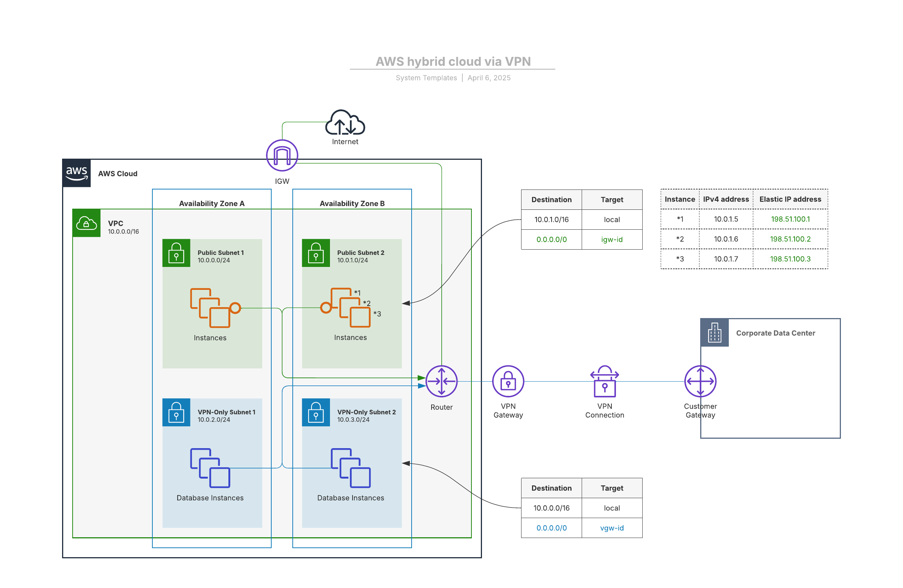This screenshot has width=903, height=588.
Task: Select the orange Instances icon in Public Subnet 1
Action: point(210,308)
